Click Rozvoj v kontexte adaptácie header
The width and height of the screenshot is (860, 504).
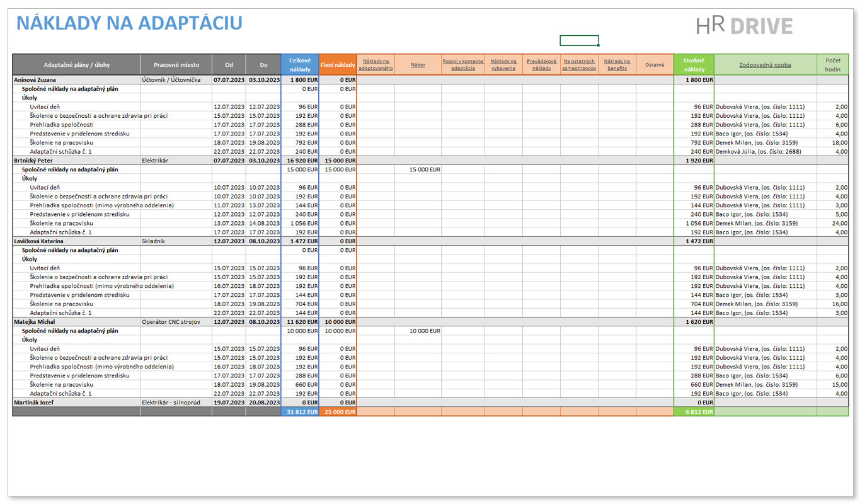462,64
